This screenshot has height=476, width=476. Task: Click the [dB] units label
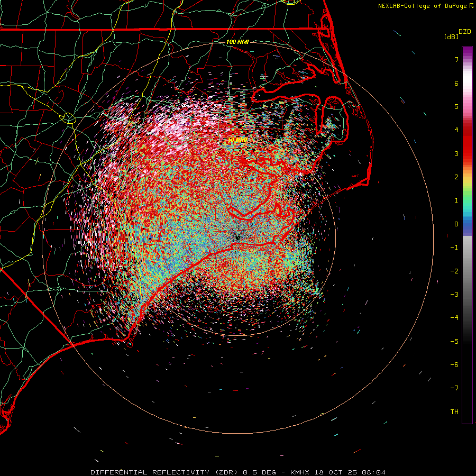tap(451, 36)
